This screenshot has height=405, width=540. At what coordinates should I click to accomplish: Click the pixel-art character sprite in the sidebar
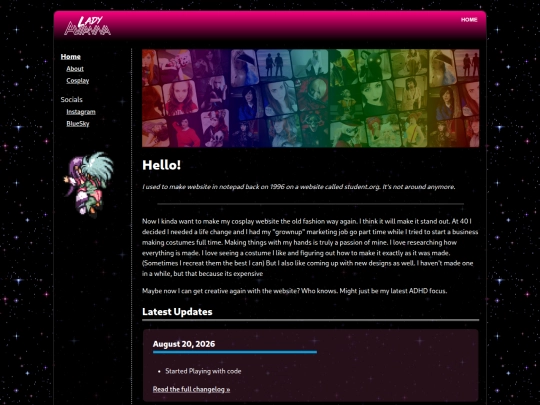click(x=89, y=184)
